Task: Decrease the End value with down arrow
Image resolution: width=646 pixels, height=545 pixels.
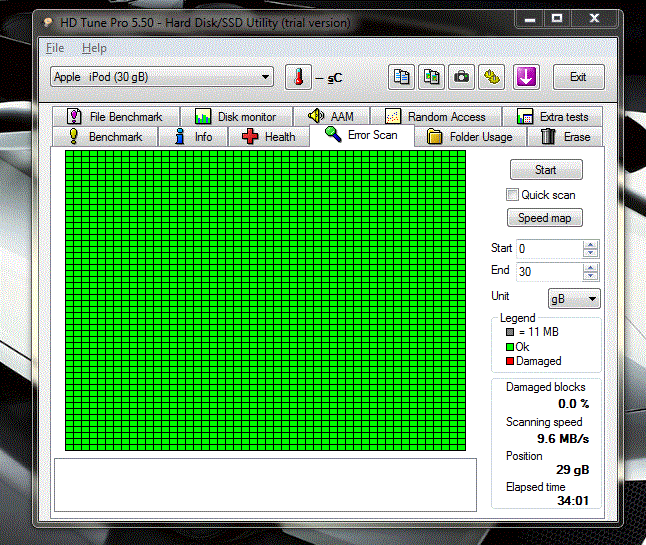Action: (x=591, y=276)
